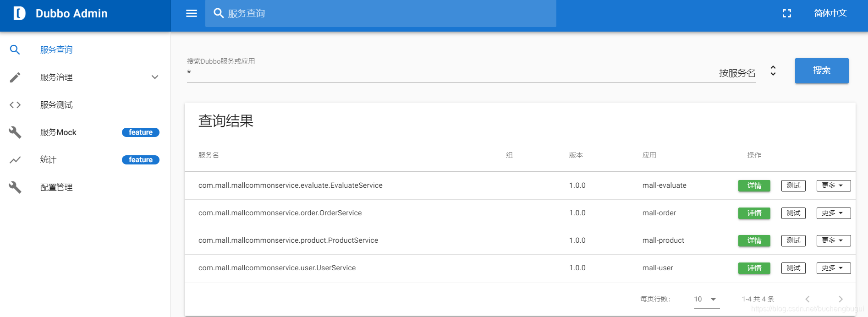Click the 应用 column header
This screenshot has height=317, width=868.
tap(649, 155)
